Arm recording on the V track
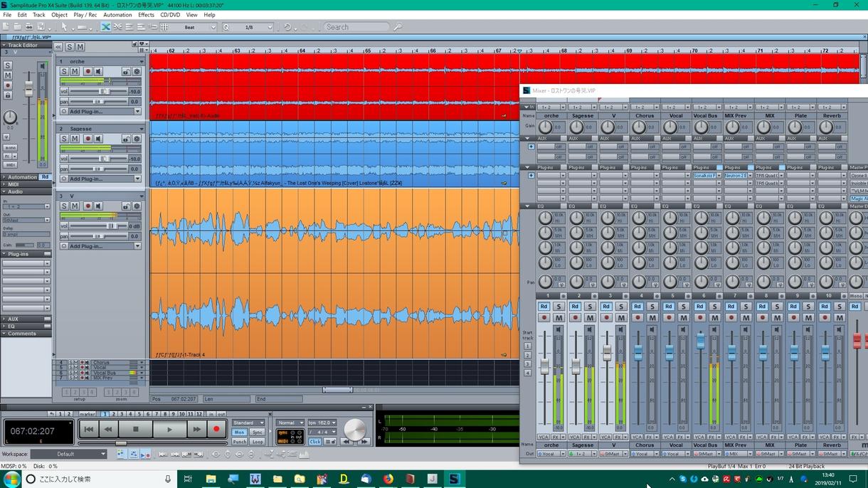Image resolution: width=868 pixels, height=488 pixels. pos(88,206)
